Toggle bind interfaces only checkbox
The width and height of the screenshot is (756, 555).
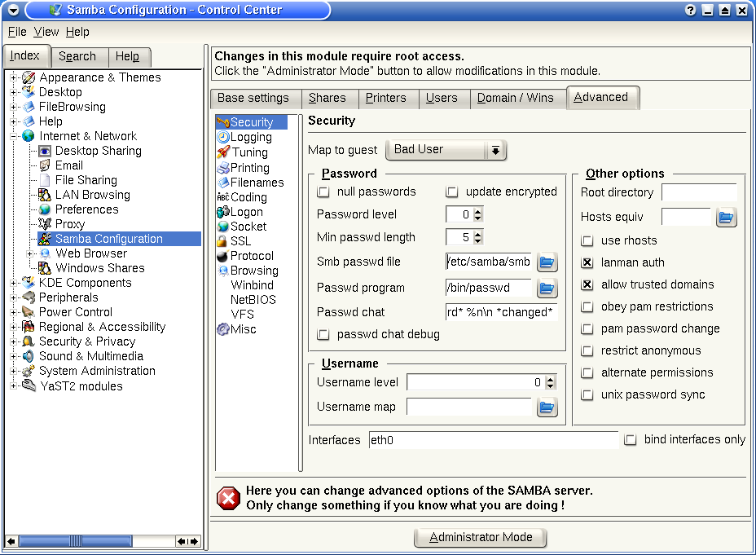(631, 440)
